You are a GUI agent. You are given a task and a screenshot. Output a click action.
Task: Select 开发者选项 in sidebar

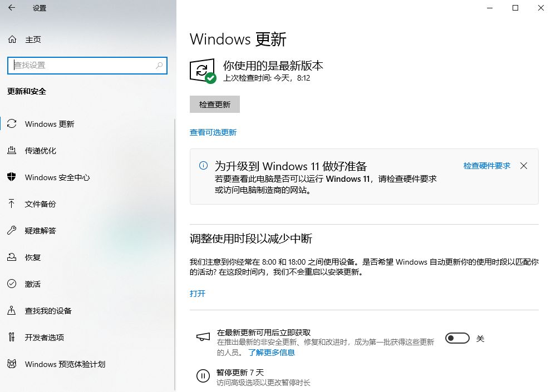click(87, 338)
